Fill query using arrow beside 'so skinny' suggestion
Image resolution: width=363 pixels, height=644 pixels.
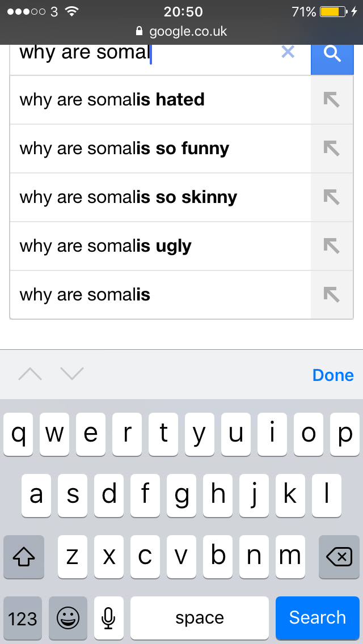pyautogui.click(x=331, y=197)
